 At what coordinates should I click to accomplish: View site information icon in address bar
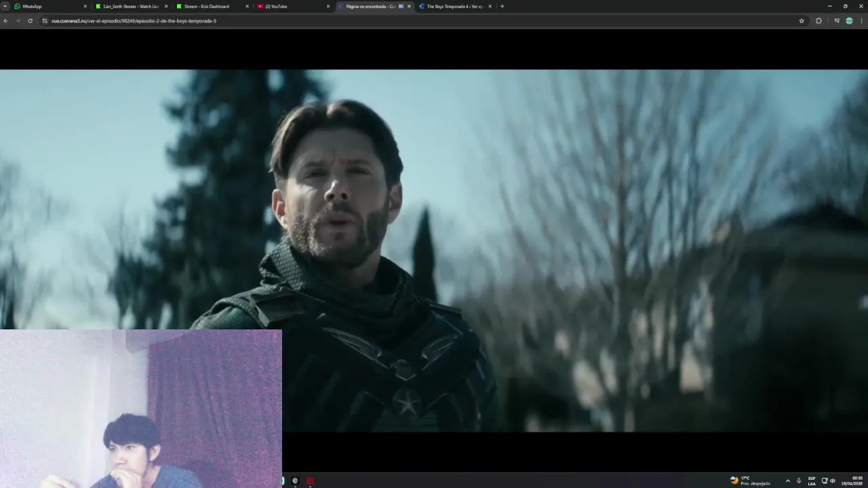[x=45, y=21]
